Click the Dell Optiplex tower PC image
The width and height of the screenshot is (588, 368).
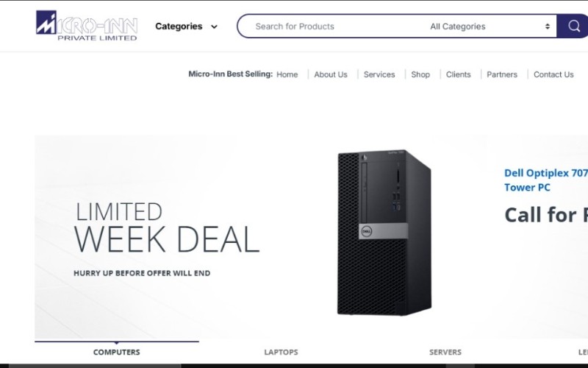click(x=384, y=233)
